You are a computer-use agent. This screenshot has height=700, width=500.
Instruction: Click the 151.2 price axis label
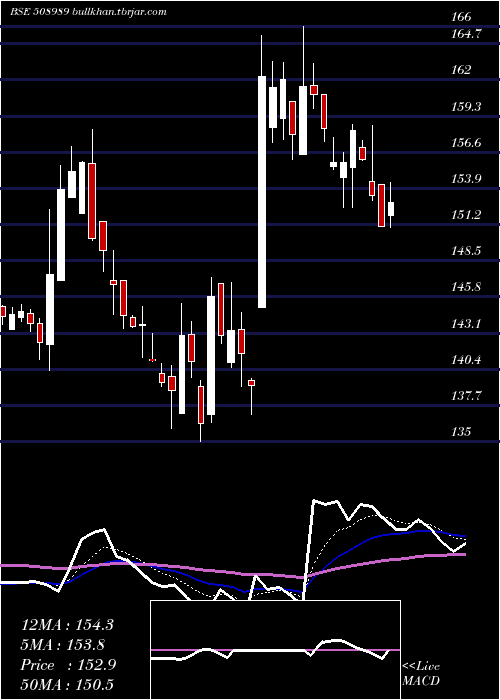pyautogui.click(x=466, y=215)
